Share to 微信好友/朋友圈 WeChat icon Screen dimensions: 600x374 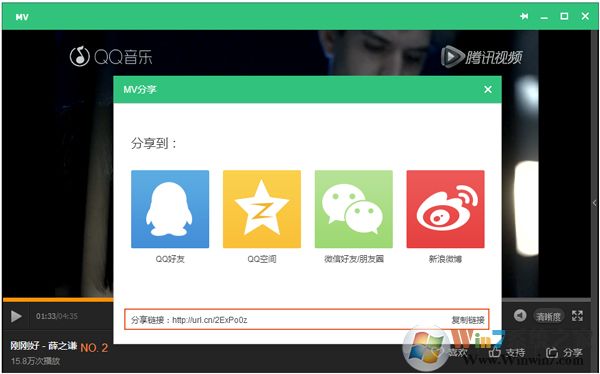pos(354,209)
